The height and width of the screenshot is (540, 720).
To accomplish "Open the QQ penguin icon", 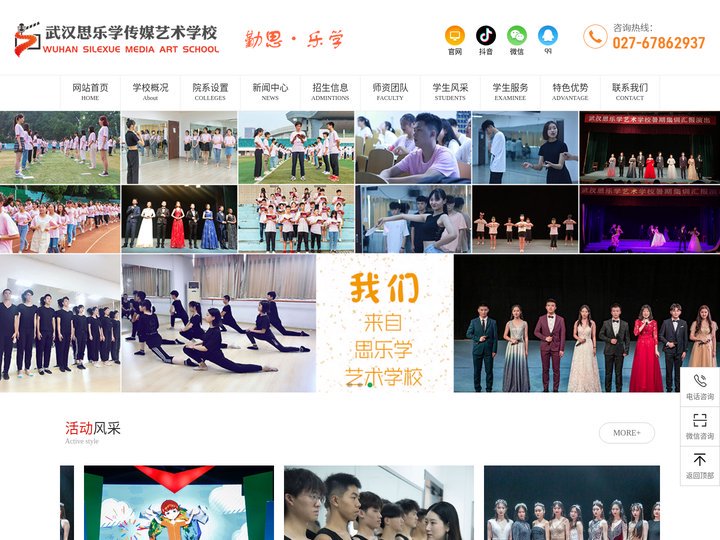I will pyautogui.click(x=548, y=35).
